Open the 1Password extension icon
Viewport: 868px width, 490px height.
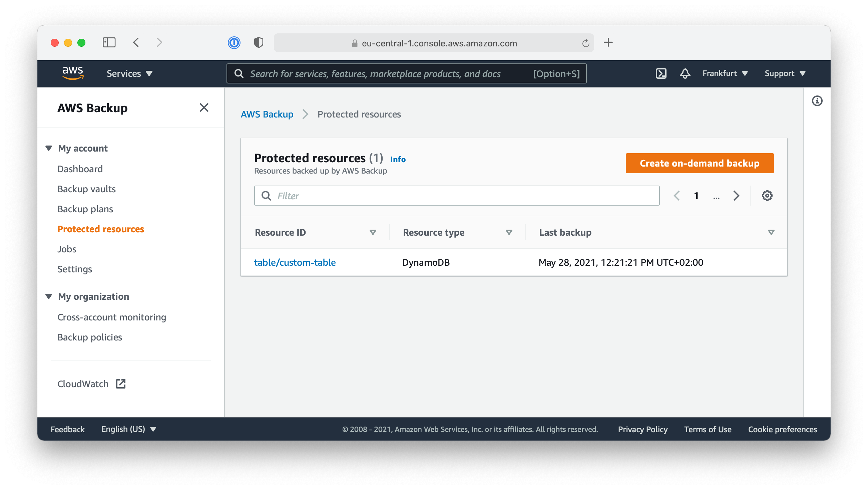tap(234, 43)
